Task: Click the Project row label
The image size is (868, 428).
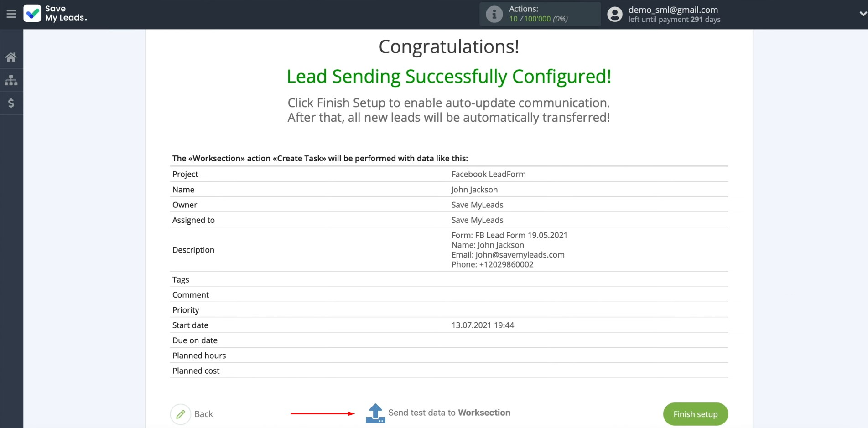Action: 185,174
